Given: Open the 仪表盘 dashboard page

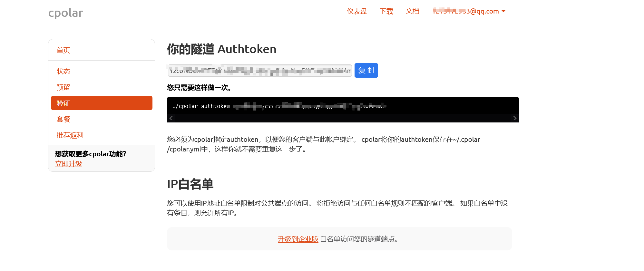Looking at the screenshot, I should [357, 11].
